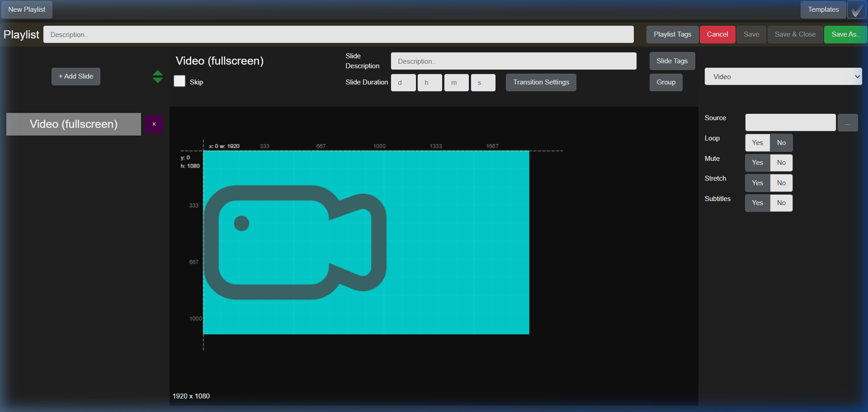The image size is (868, 412).
Task: Open source file browser ellipsis button
Action: pos(848,122)
